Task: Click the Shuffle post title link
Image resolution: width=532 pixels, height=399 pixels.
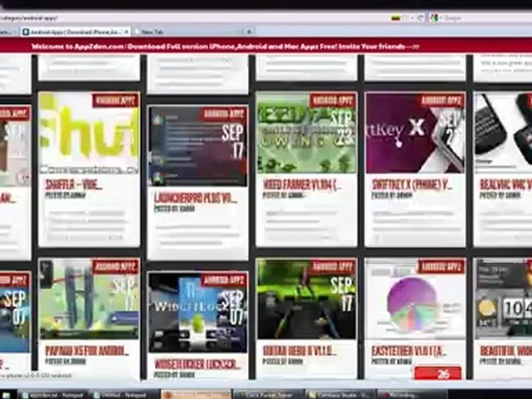Action: tap(74, 185)
